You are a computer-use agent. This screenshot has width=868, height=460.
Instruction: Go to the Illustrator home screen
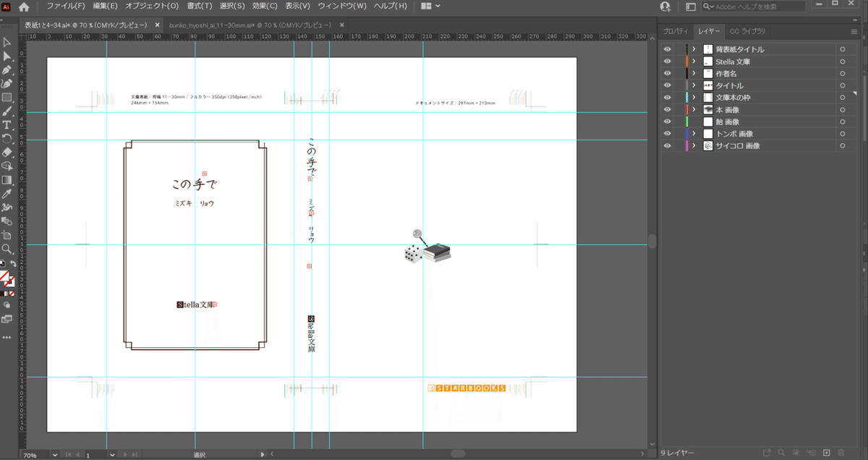[x=24, y=7]
